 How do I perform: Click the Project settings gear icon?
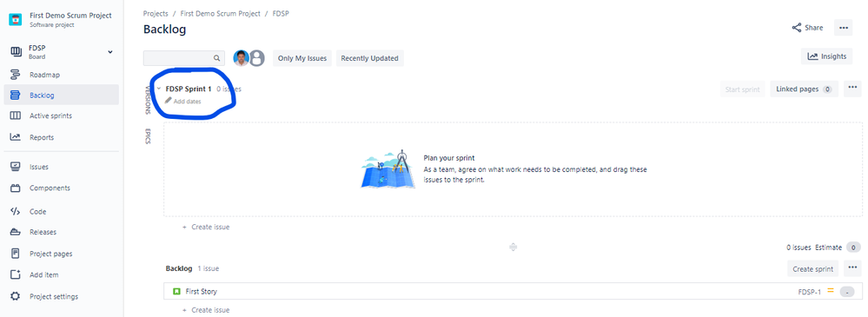click(15, 296)
